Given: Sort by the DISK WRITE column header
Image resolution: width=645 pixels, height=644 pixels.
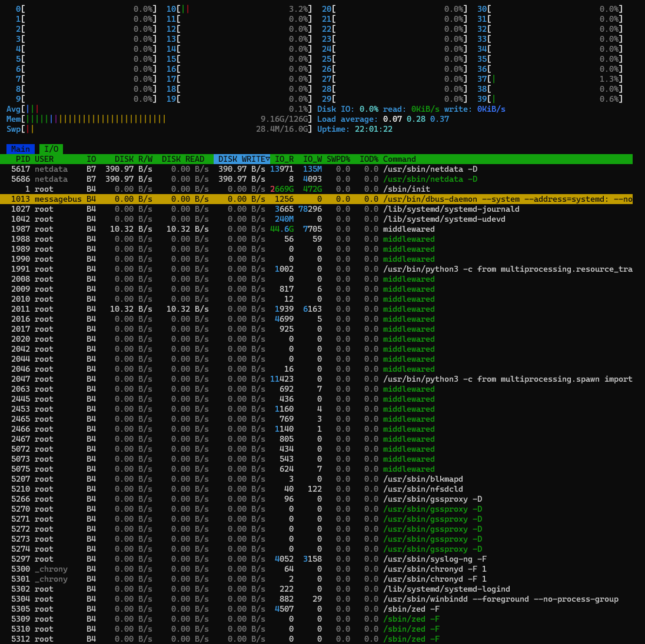Looking at the screenshot, I should (x=242, y=159).
